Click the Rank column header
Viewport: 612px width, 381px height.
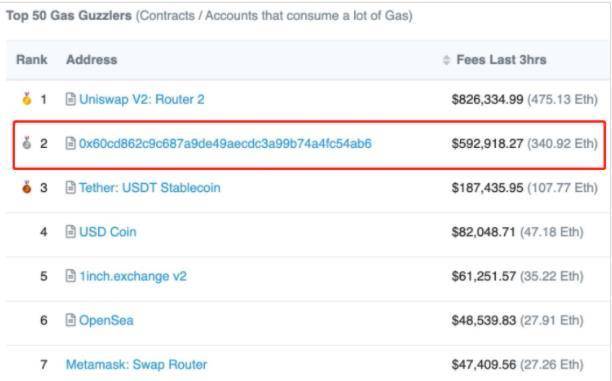[32, 60]
